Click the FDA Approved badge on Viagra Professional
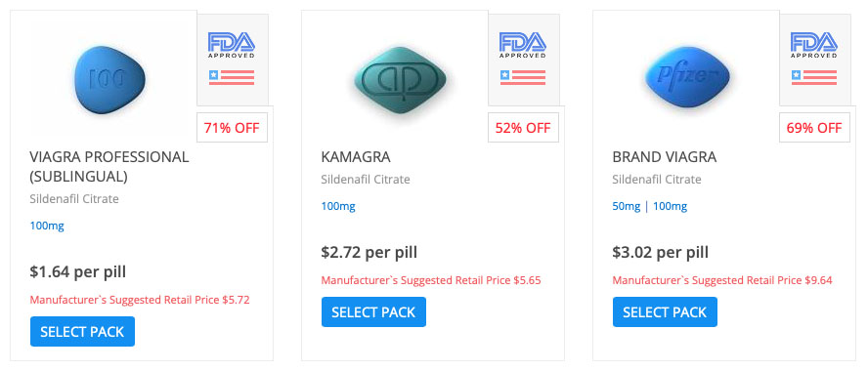This screenshot has height=371, width=868. (x=232, y=45)
